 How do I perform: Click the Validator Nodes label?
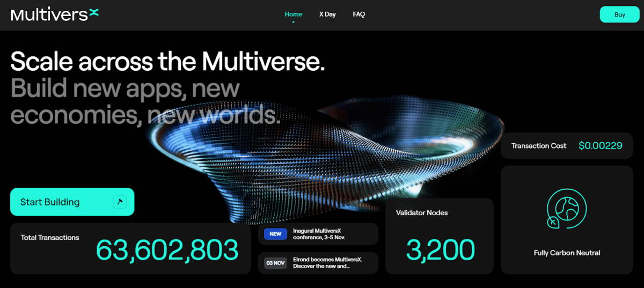tap(422, 213)
